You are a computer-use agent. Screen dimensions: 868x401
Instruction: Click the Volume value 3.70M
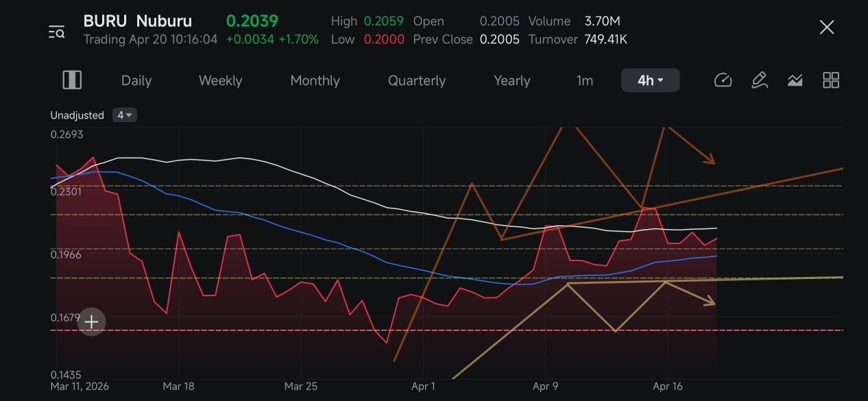(x=603, y=21)
